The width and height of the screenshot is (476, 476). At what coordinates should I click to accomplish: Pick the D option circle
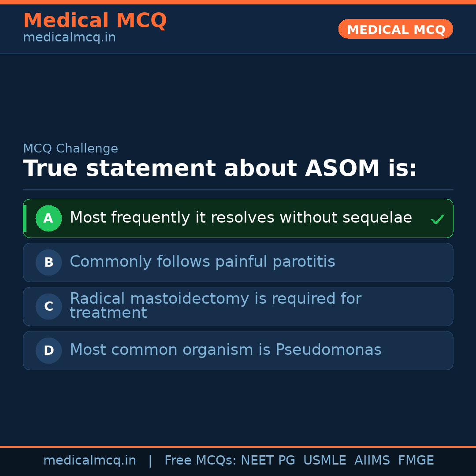(x=48, y=350)
